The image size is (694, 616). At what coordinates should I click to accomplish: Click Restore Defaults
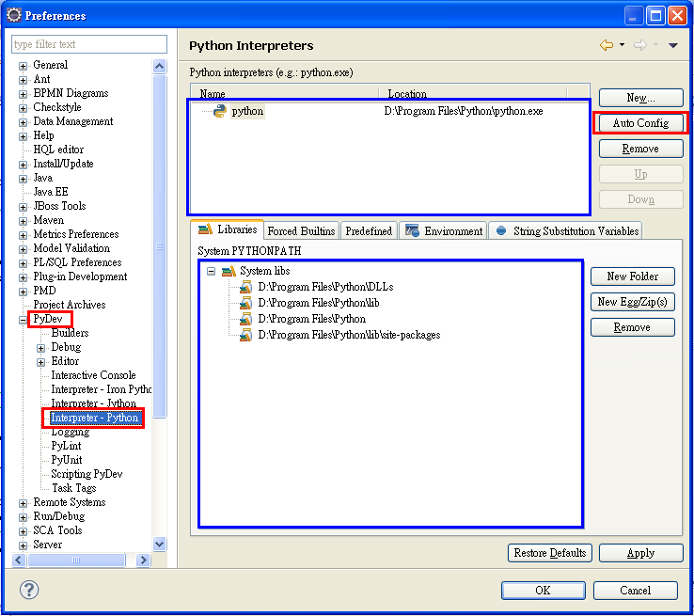point(550,553)
